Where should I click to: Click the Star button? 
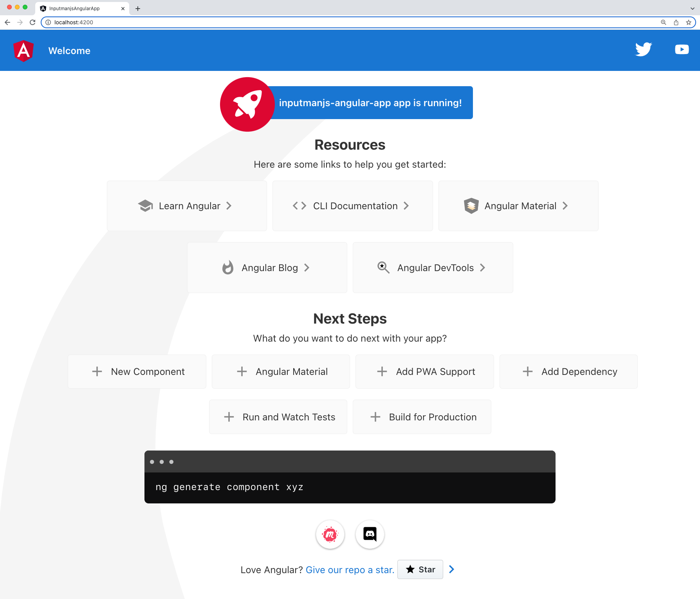pyautogui.click(x=420, y=569)
